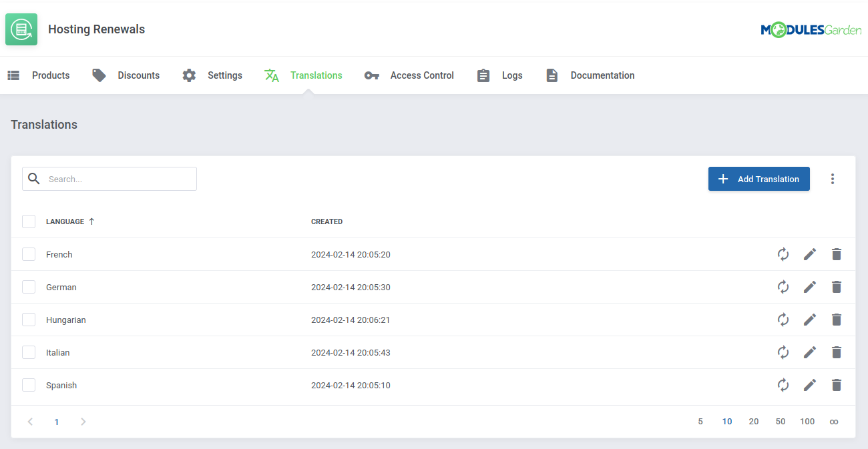Delete the French translation
The width and height of the screenshot is (868, 449).
837,254
